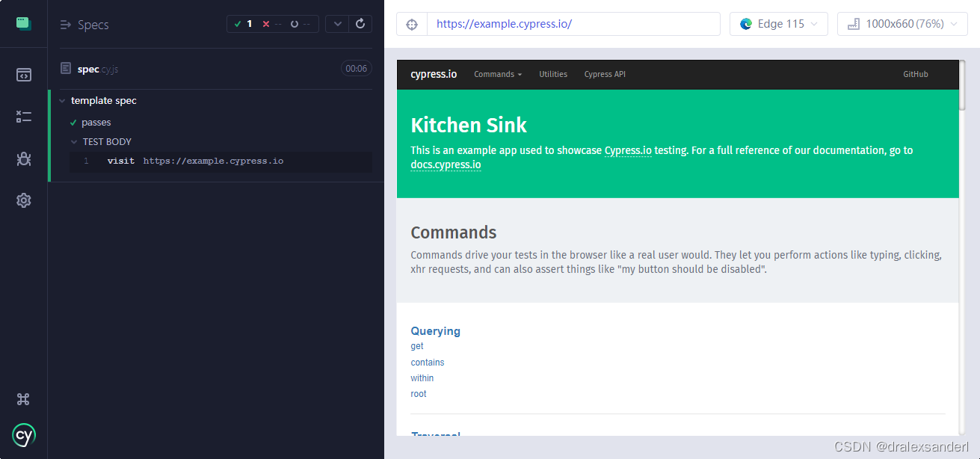
Task: Open the Cypress.io link in description
Action: 628,150
